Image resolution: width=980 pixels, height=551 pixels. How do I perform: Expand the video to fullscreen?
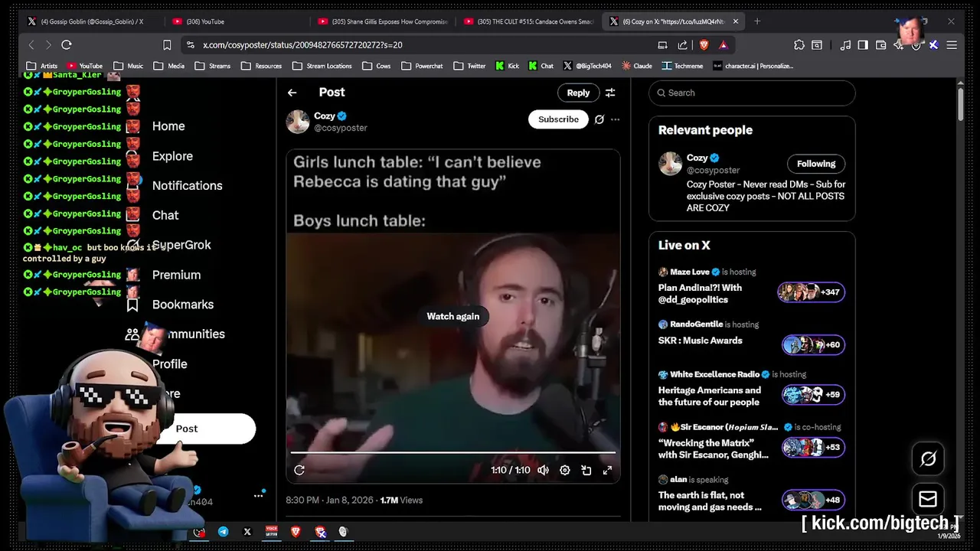pyautogui.click(x=608, y=470)
